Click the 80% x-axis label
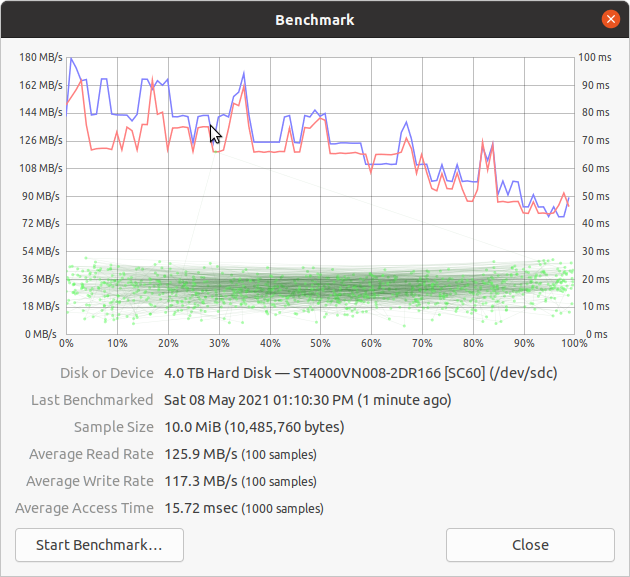 pos(473,344)
